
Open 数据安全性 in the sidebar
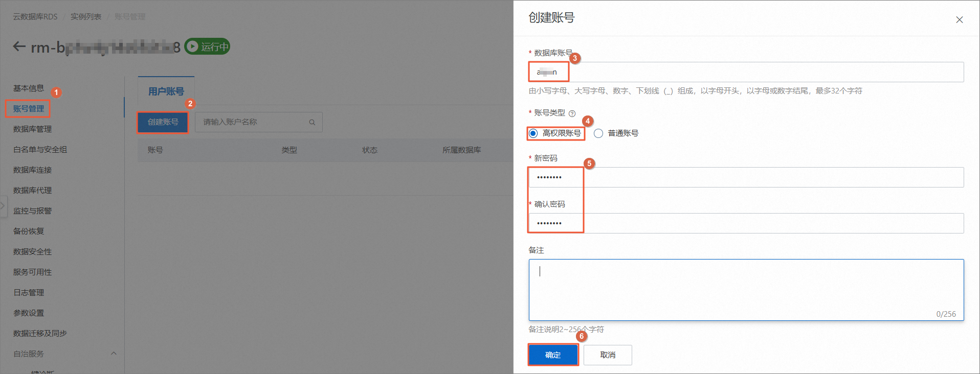point(32,252)
